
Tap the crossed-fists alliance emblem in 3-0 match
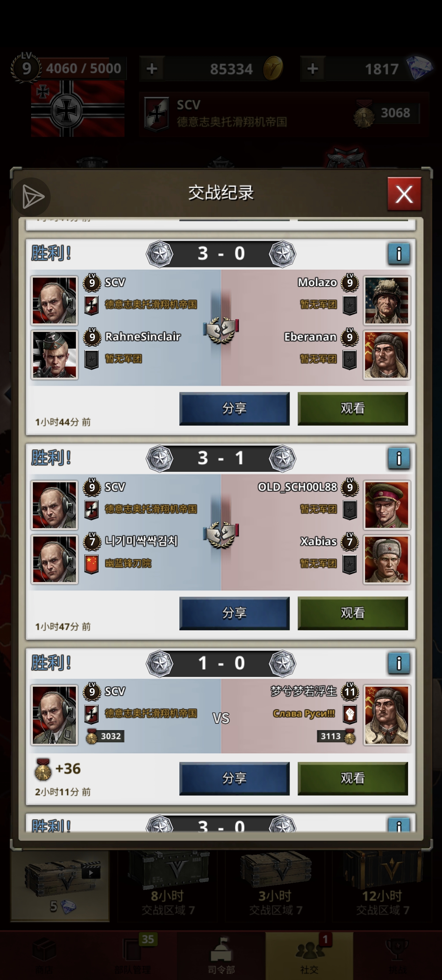[x=221, y=329]
